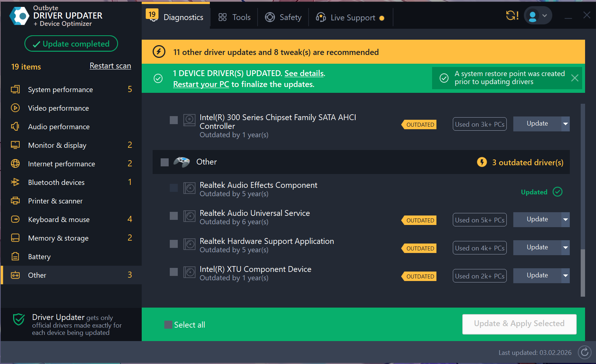Select the Battery category icon

point(15,257)
